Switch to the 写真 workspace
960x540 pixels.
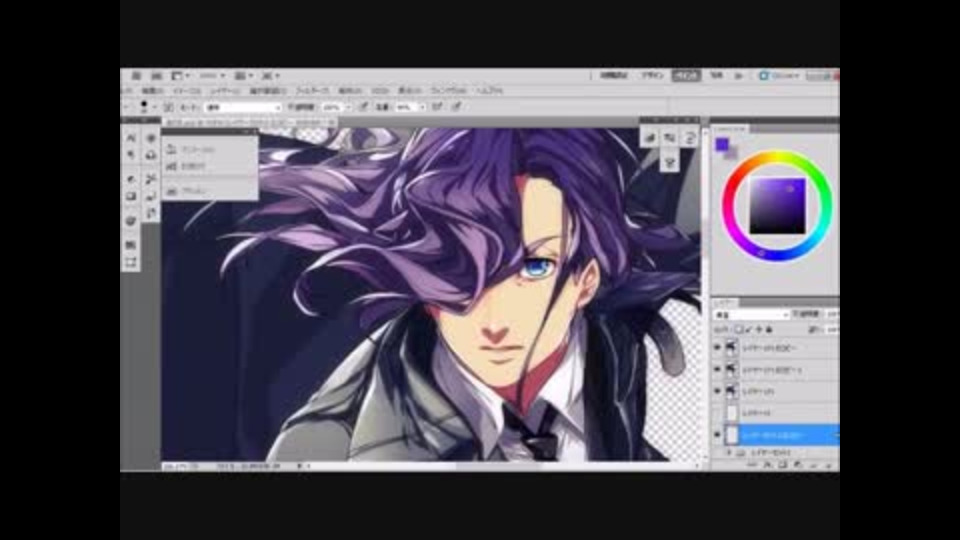tap(716, 75)
